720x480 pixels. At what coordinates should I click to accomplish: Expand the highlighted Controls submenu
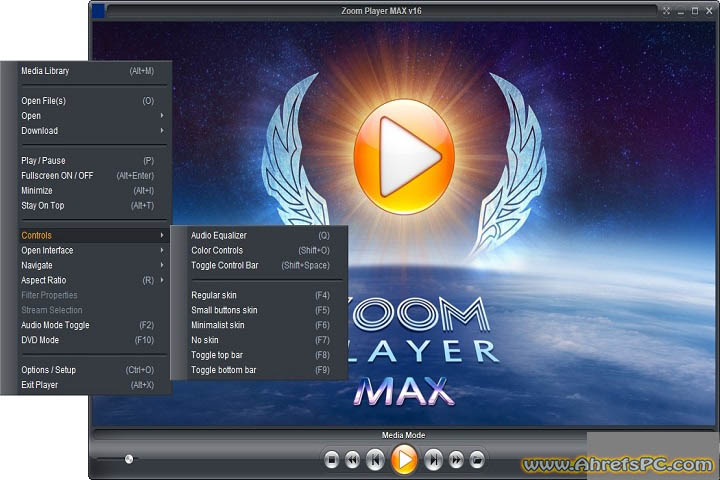pyautogui.click(x=94, y=235)
